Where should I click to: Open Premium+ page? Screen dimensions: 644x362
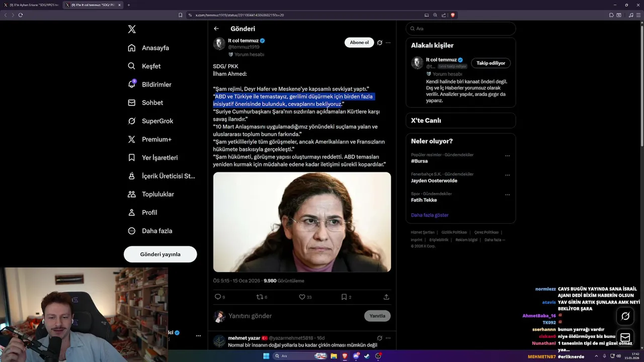[x=149, y=139]
